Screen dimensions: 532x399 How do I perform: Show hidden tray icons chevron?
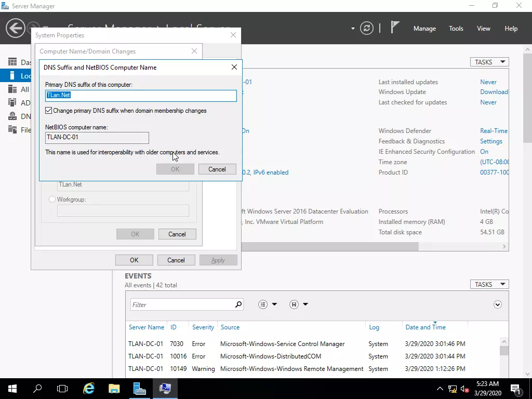[440, 389]
